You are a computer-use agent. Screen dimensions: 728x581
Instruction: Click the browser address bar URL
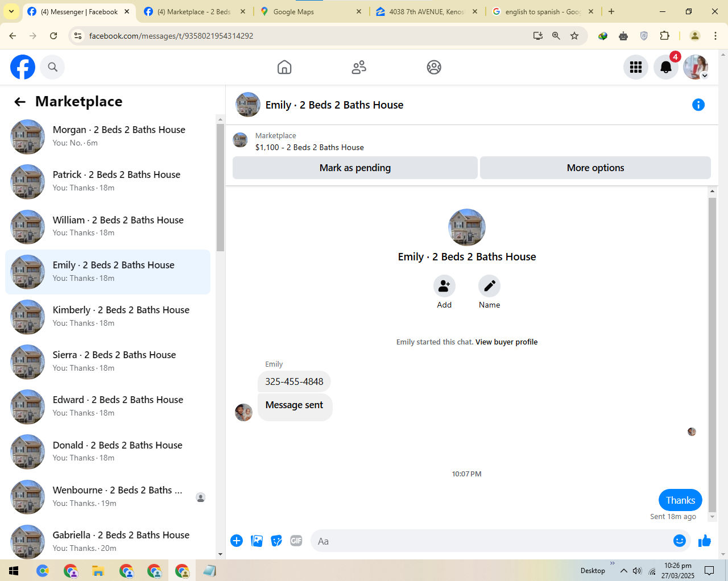point(171,36)
